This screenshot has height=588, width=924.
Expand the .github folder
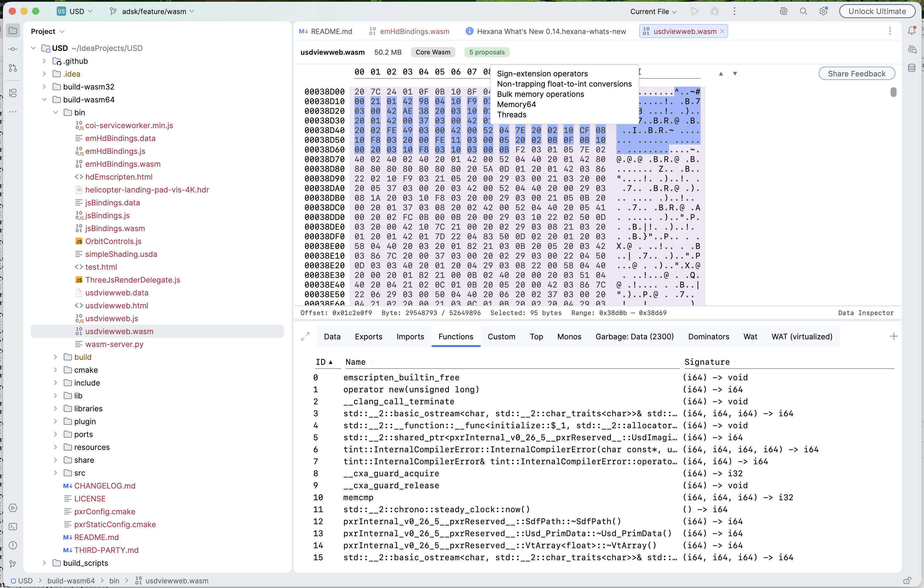point(44,61)
